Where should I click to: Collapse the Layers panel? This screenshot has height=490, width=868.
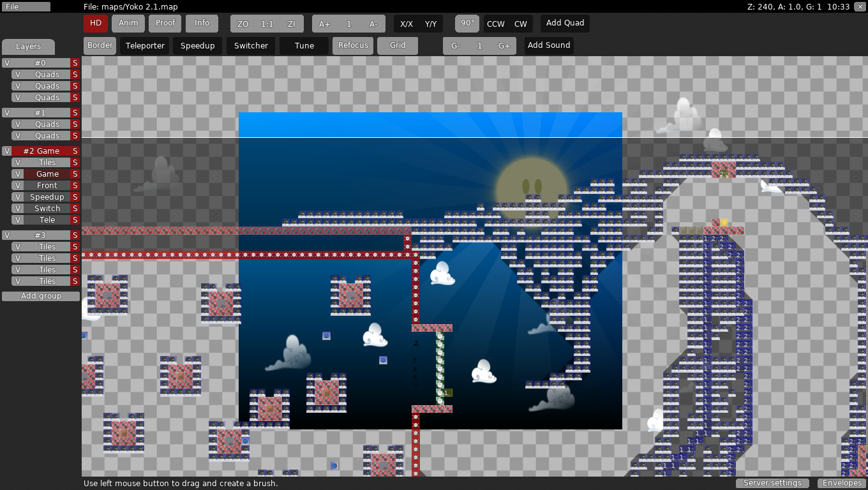[28, 47]
